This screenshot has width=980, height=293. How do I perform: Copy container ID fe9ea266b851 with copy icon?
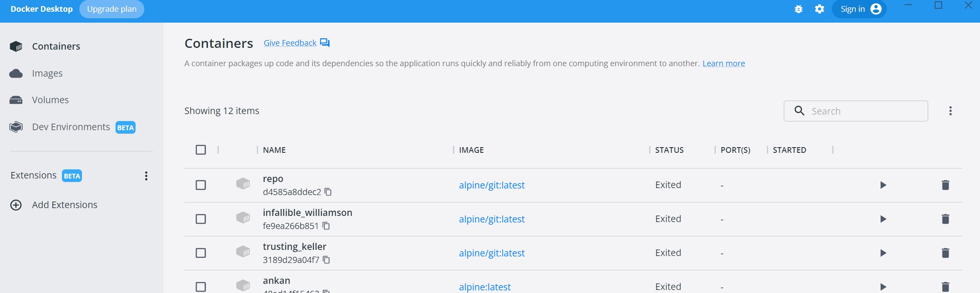click(x=326, y=226)
